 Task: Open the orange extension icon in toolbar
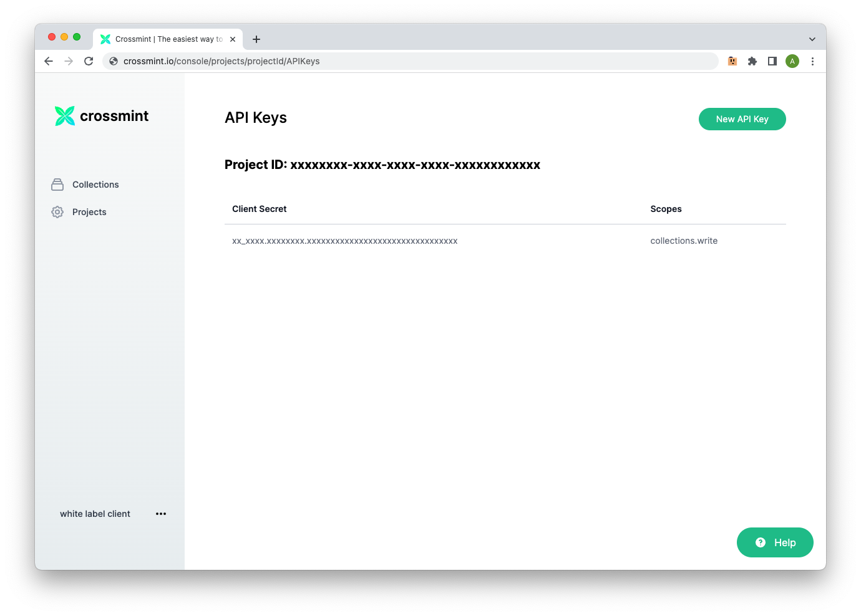[x=732, y=61]
